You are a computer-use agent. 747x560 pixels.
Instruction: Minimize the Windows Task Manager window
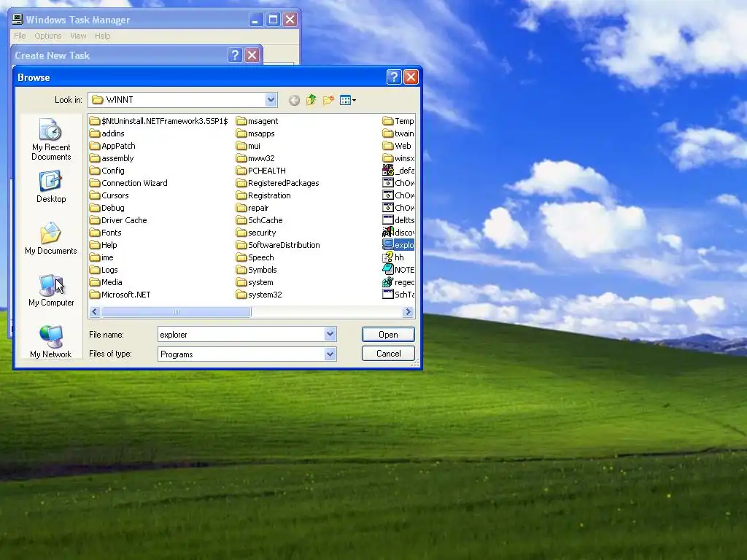point(256,20)
